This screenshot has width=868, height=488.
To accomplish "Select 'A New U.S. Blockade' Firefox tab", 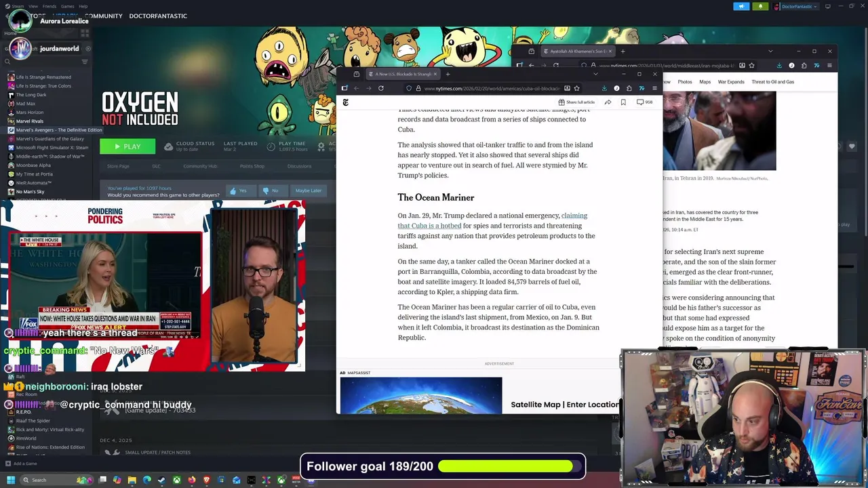I will tap(402, 74).
